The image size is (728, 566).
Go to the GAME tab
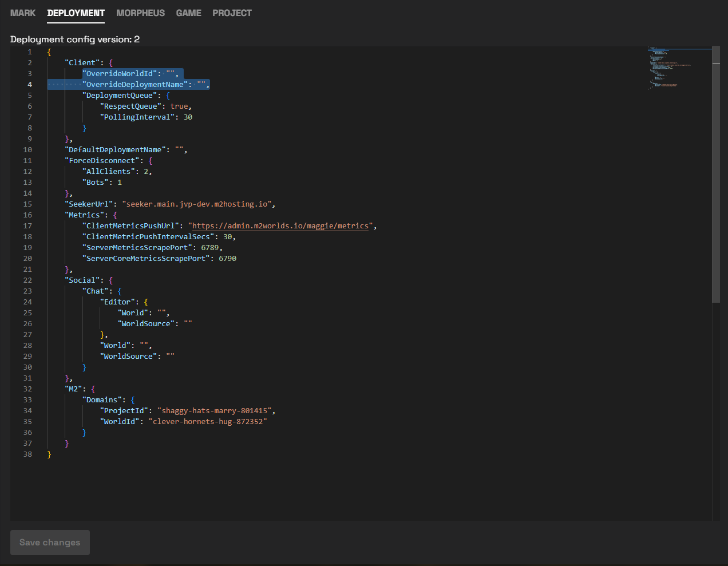tap(188, 13)
